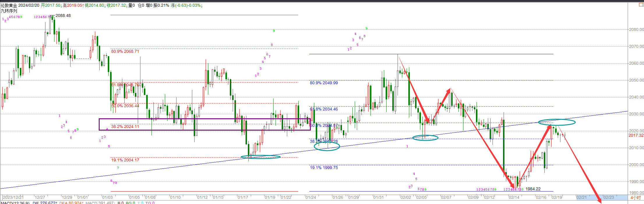Click the 01/31 date on time axis

(x=379, y=197)
